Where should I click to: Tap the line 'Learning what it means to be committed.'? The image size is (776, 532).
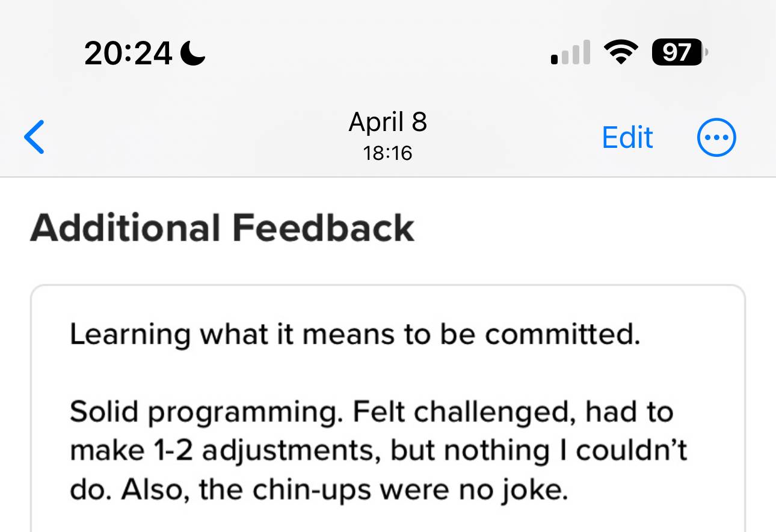[x=355, y=335]
